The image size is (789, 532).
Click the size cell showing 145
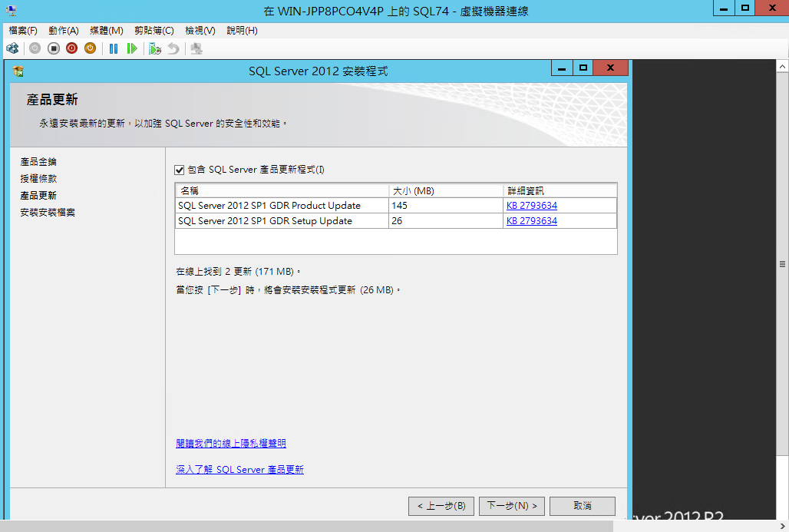[x=446, y=205]
